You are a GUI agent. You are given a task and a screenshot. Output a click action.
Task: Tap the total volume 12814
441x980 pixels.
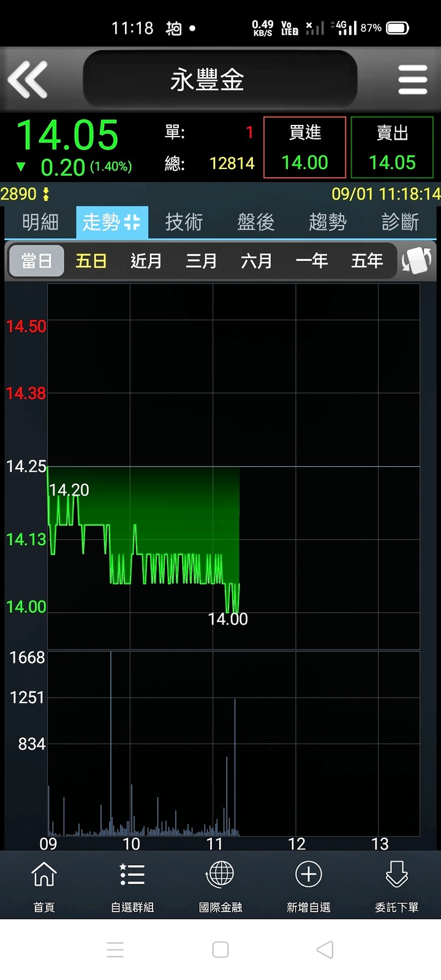click(x=232, y=164)
